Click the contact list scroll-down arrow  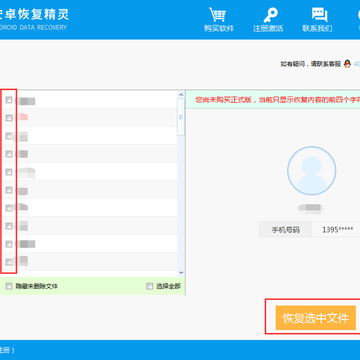(181, 273)
